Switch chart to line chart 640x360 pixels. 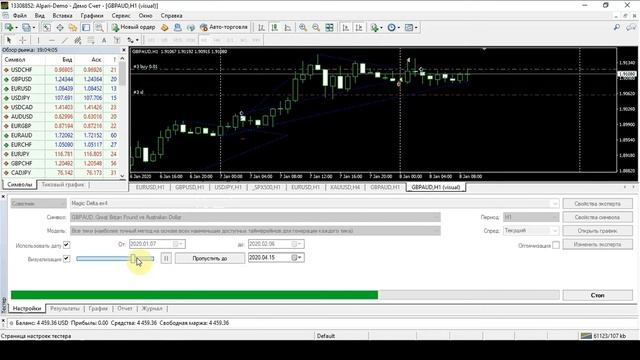click(288, 27)
